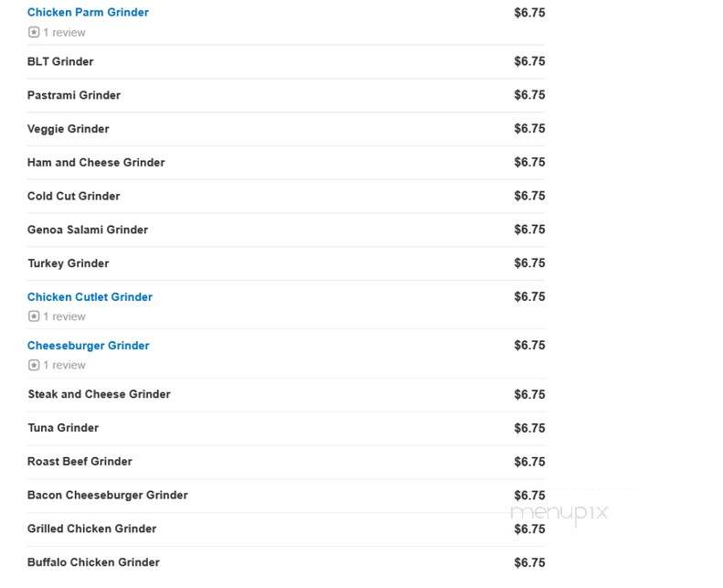The width and height of the screenshot is (723, 588).
Task: Click the Chicken Cutlet Grinder review star icon
Action: 34,316
